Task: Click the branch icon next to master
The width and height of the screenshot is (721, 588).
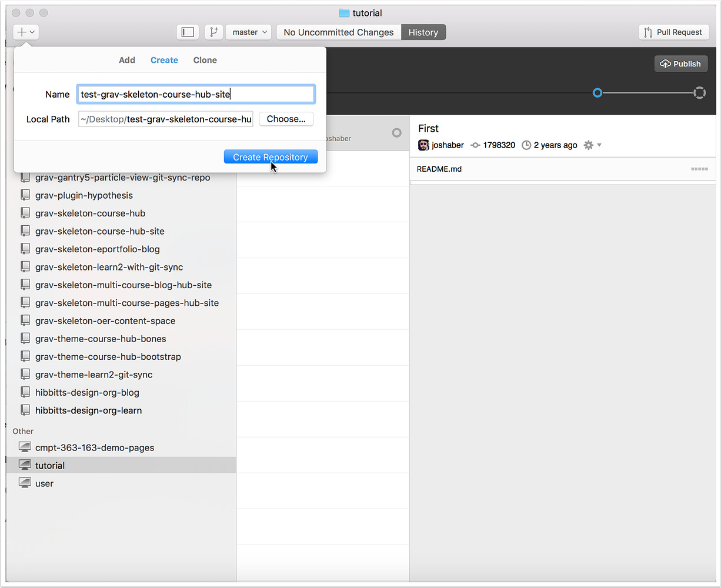Action: pos(213,32)
